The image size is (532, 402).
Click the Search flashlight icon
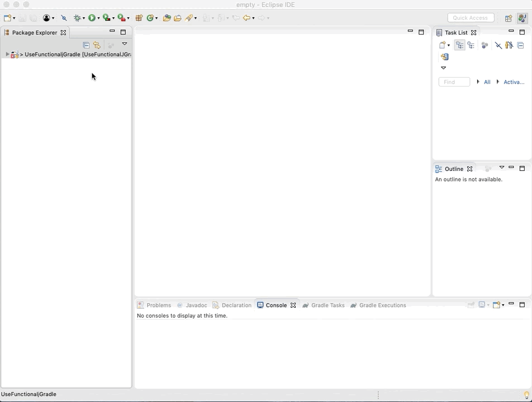pyautogui.click(x=189, y=18)
